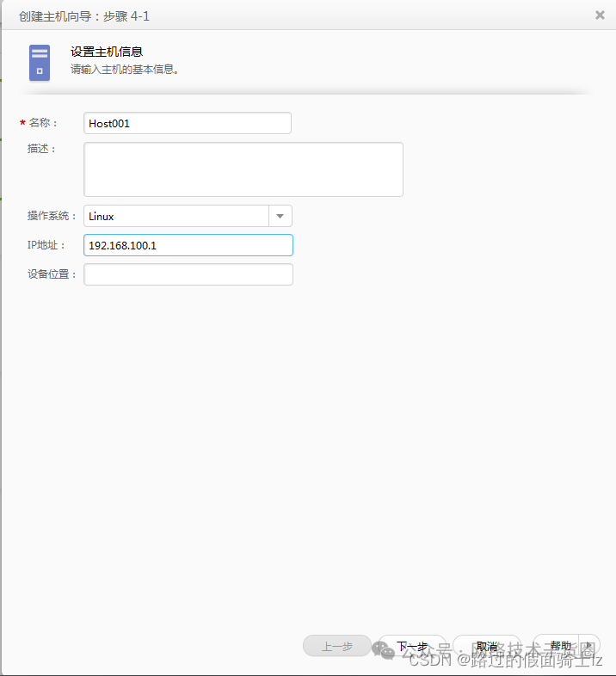Proceed with the 下一步 button
This screenshot has height=676, width=616.
pyautogui.click(x=412, y=646)
